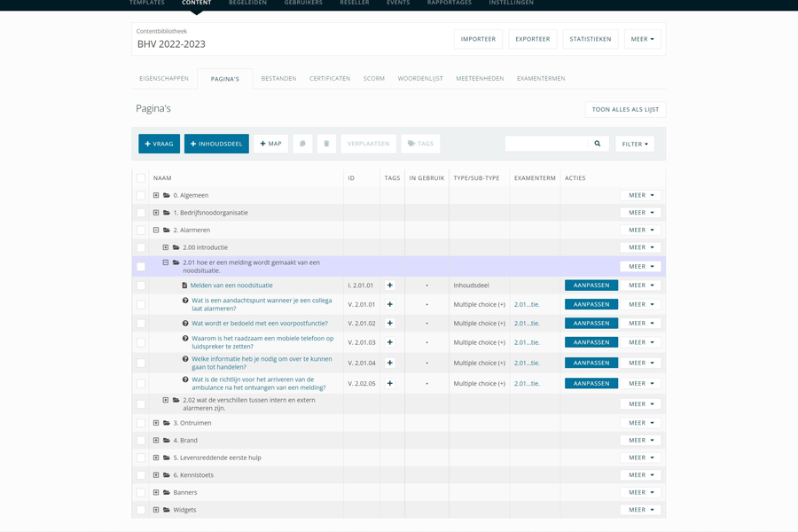This screenshot has height=532, width=798.
Task: Open the Bestanden tab
Action: 279,78
